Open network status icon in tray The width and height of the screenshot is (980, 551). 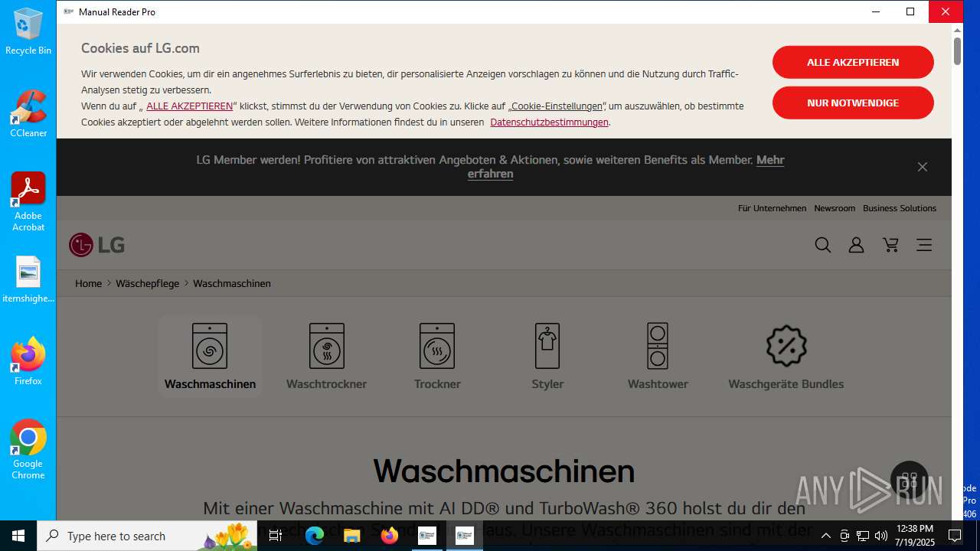[862, 536]
